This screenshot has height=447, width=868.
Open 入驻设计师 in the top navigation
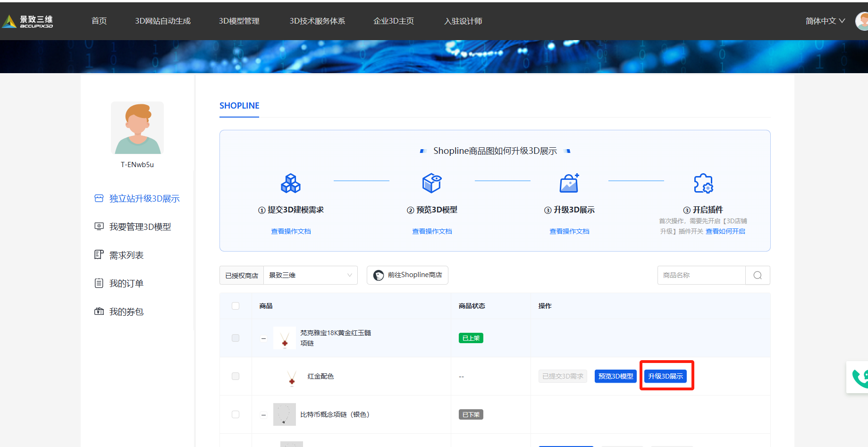tap(463, 21)
